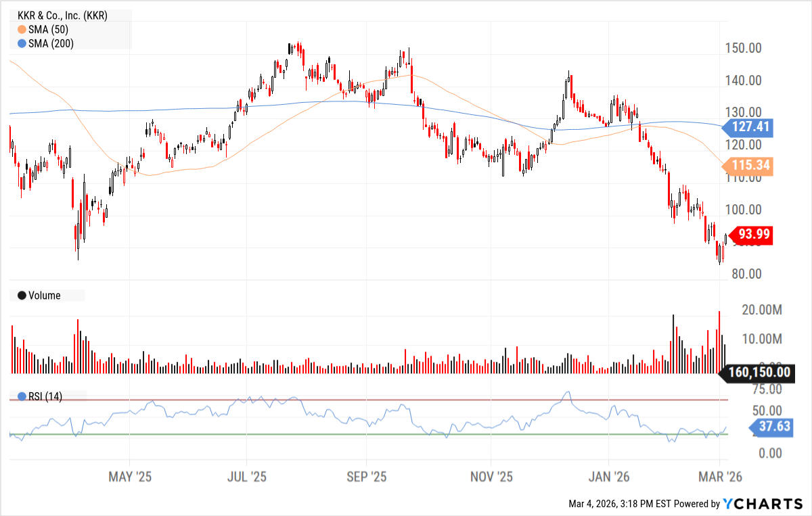
Task: Click the blue RSI (14) legend dot
Action: (22, 397)
